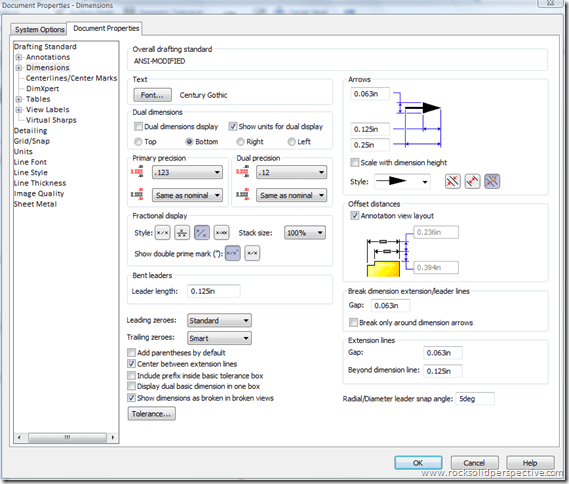Click arrow height 0.063in field
The image size is (569, 484).
pos(370,94)
